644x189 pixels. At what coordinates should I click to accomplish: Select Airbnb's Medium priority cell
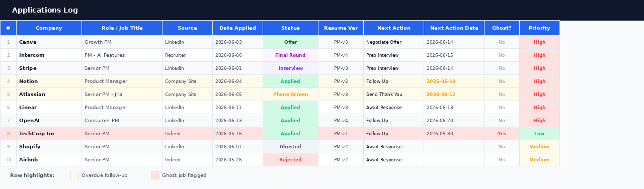pos(539,160)
